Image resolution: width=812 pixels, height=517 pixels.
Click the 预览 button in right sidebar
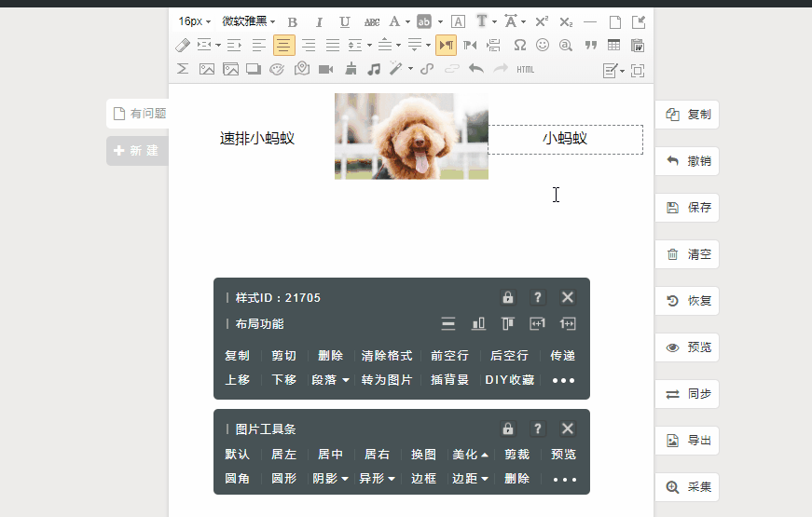[x=687, y=347]
